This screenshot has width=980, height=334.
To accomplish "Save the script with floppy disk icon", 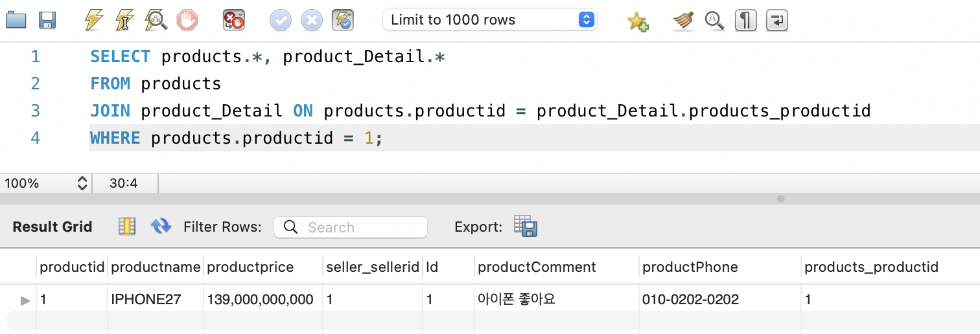I will click(47, 20).
